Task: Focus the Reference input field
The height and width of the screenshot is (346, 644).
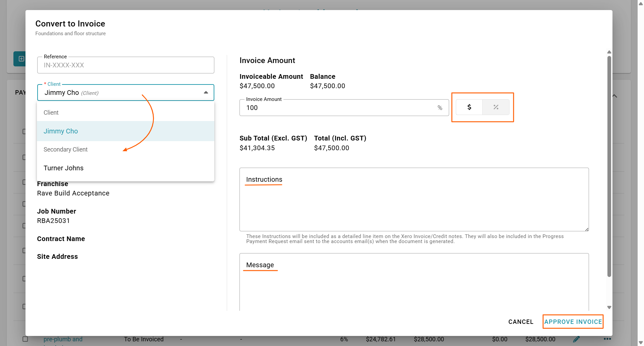Action: (126, 65)
